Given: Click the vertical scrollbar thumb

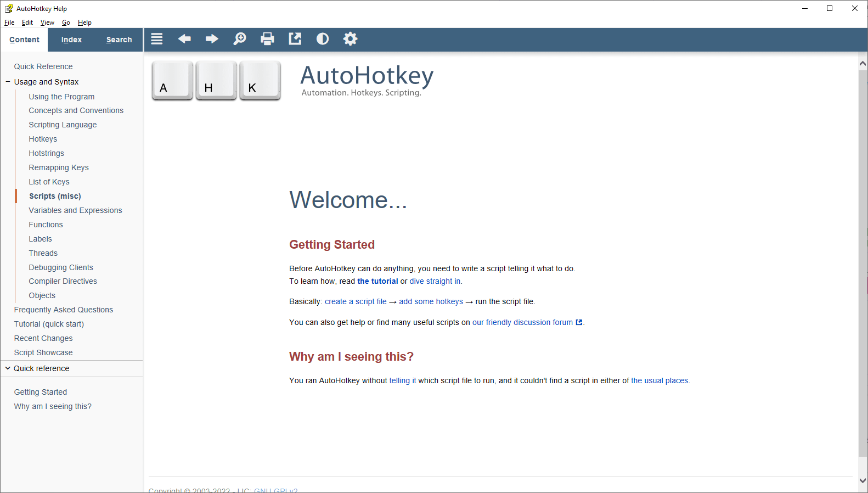Looking at the screenshot, I should (x=863, y=263).
